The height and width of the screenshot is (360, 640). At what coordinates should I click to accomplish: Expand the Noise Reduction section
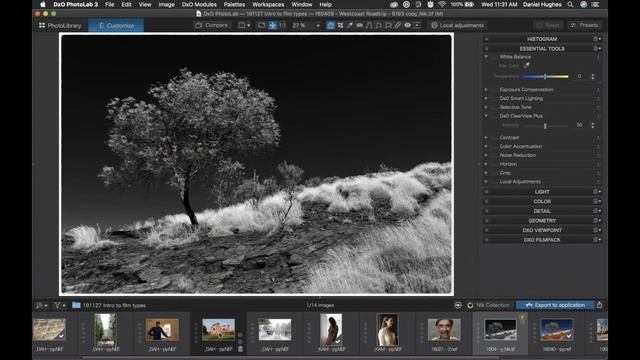tap(486, 155)
